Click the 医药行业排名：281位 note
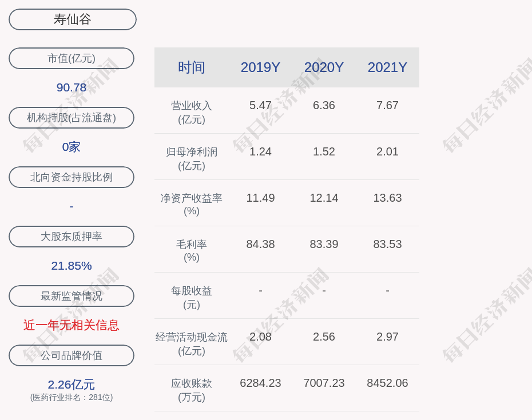 72,397
